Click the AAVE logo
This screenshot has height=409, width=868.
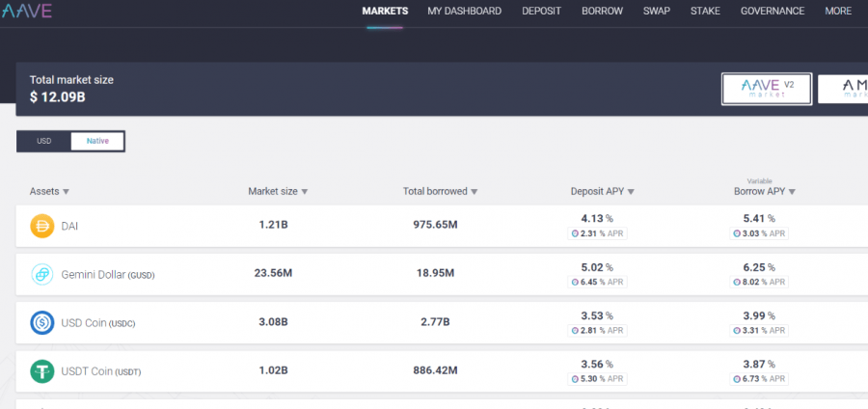26,11
